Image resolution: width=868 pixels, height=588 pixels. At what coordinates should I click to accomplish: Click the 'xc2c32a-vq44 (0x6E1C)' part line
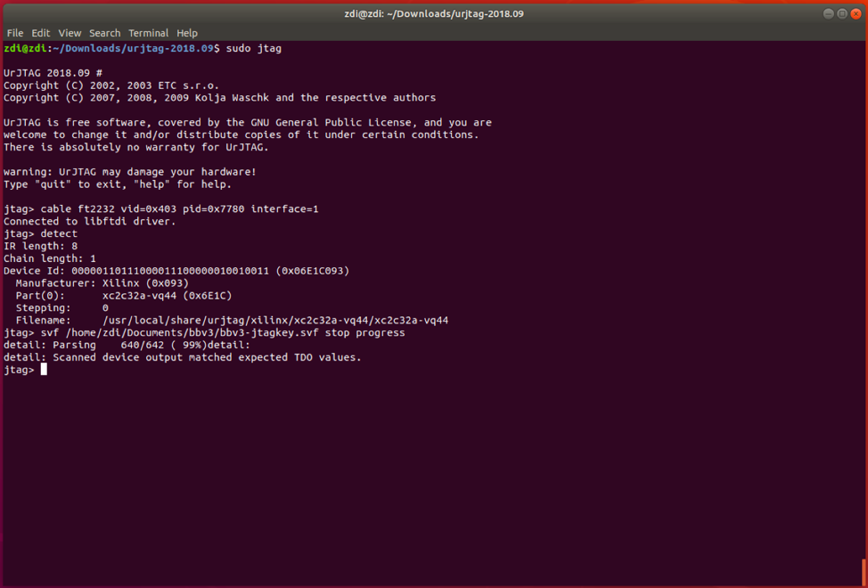point(124,296)
